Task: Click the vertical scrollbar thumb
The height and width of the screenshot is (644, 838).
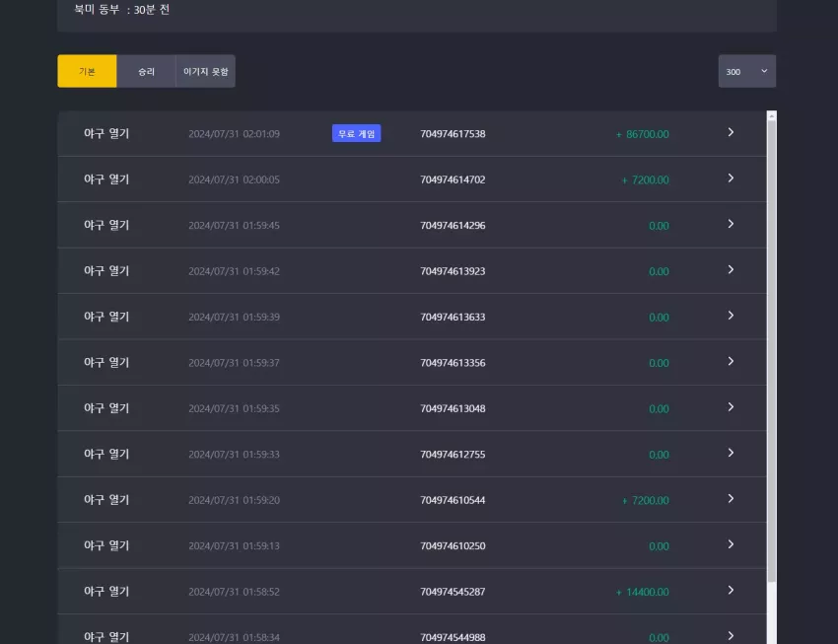Action: 771,352
